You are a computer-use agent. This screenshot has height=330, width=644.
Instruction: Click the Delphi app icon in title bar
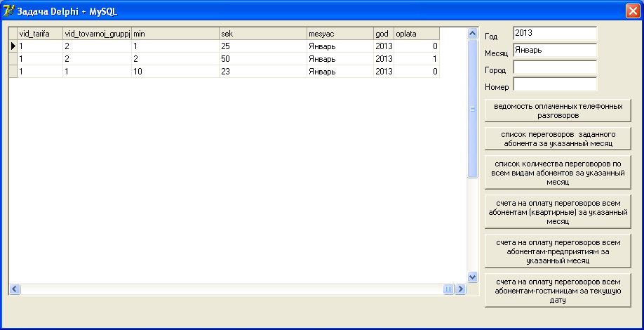point(8,11)
